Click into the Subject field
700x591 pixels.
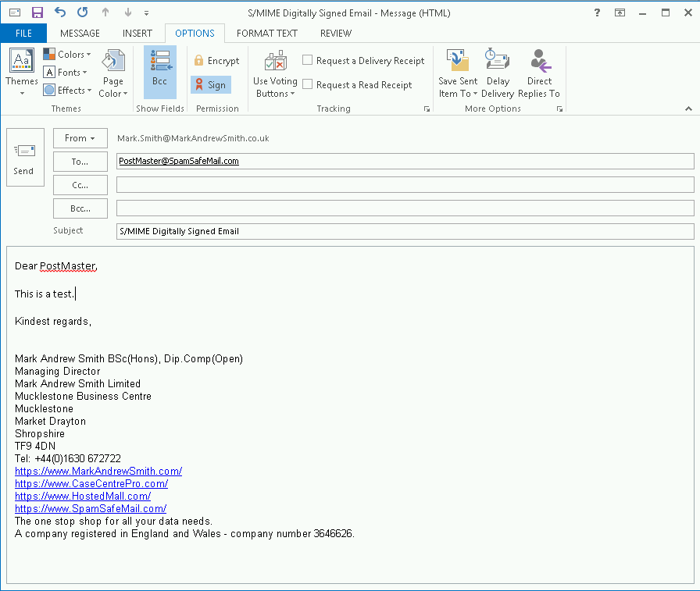405,232
